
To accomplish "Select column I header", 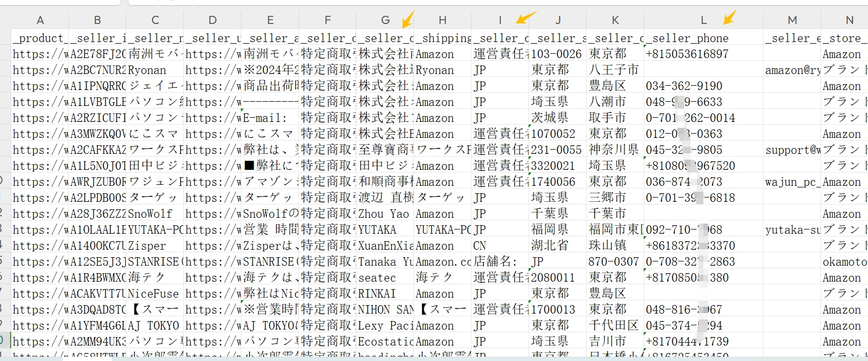I will [500, 20].
